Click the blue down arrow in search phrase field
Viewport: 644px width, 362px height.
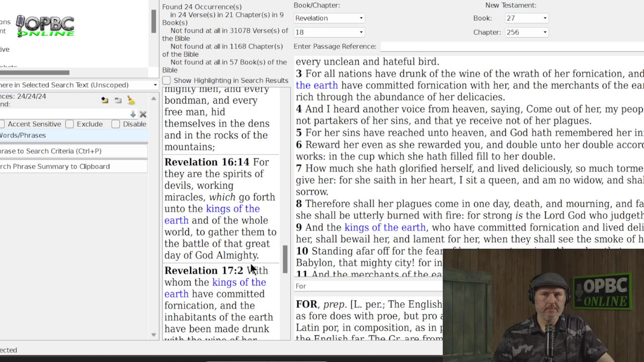[133, 114]
